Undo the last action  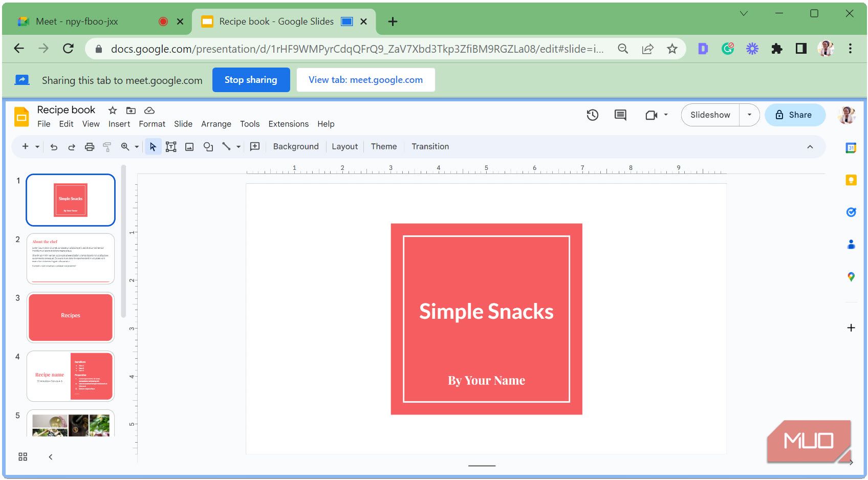click(54, 146)
